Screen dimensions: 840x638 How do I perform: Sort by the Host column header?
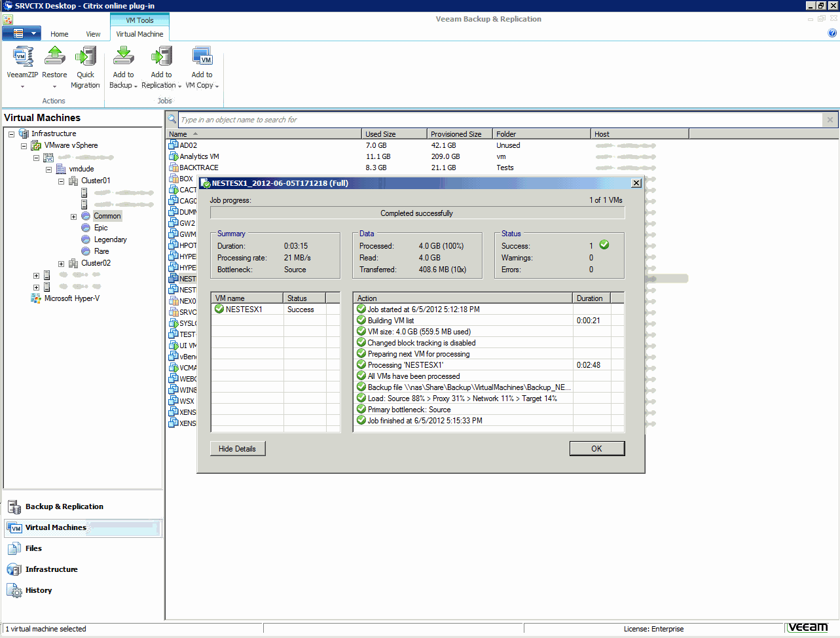point(640,134)
